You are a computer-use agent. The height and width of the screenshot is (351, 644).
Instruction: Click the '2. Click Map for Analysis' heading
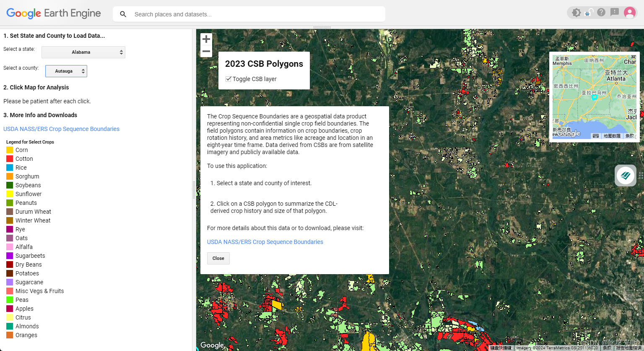click(x=36, y=87)
